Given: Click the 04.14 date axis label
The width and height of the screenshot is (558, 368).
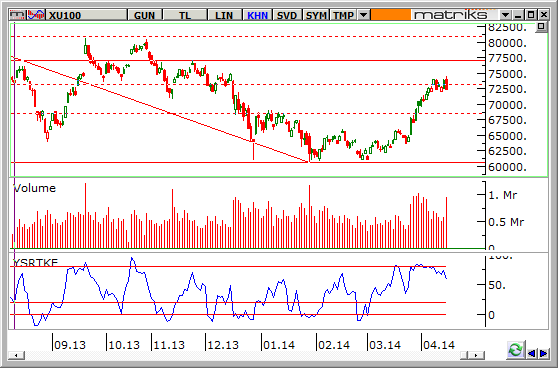Looking at the screenshot, I should tap(439, 345).
